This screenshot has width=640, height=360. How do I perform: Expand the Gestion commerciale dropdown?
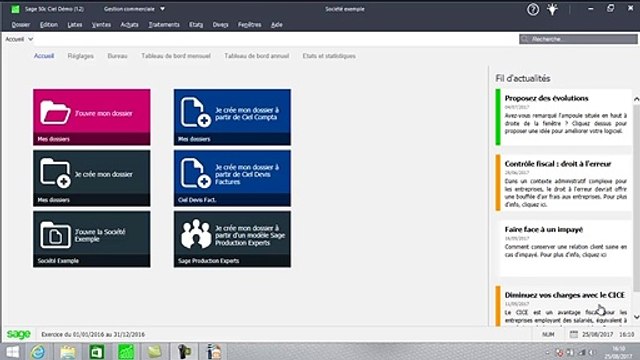[x=162, y=9]
